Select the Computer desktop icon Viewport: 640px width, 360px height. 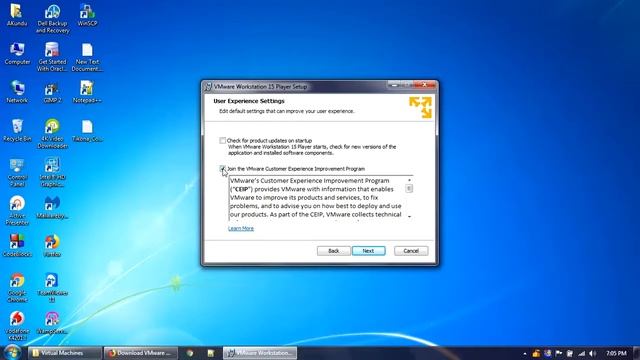coord(17,53)
